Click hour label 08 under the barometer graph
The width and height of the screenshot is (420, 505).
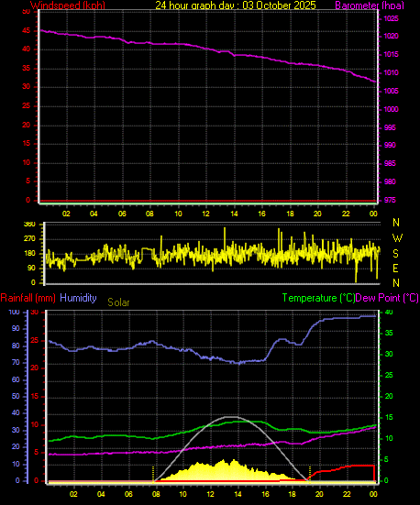point(149,214)
